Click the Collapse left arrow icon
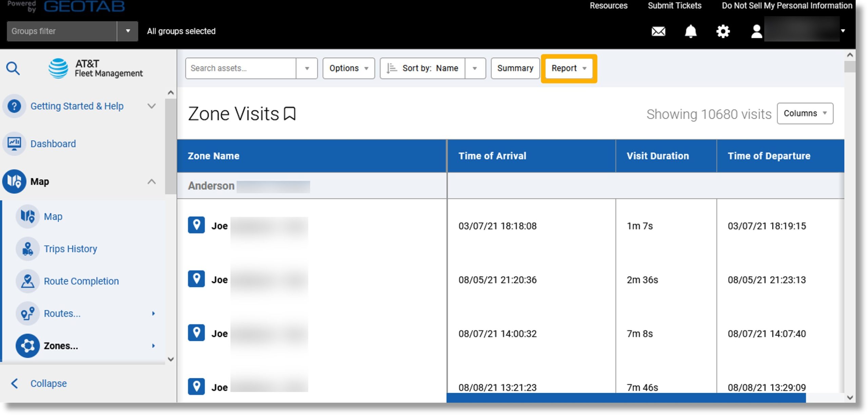Viewport: 868px width, 415px height. (14, 383)
